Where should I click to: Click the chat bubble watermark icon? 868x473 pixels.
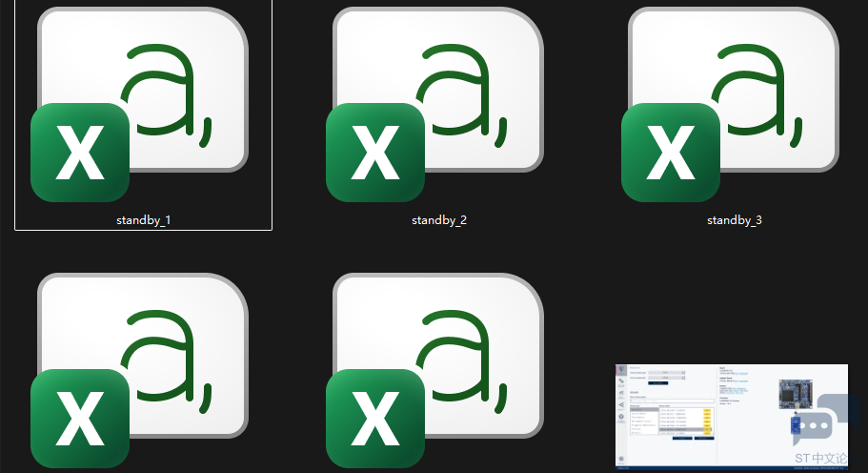[x=813, y=425]
